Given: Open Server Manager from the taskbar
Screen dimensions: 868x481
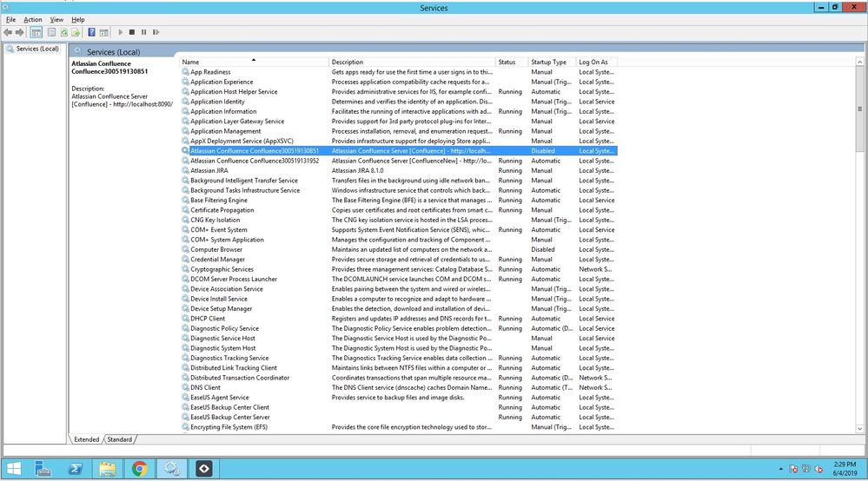Looking at the screenshot, I should (43, 469).
